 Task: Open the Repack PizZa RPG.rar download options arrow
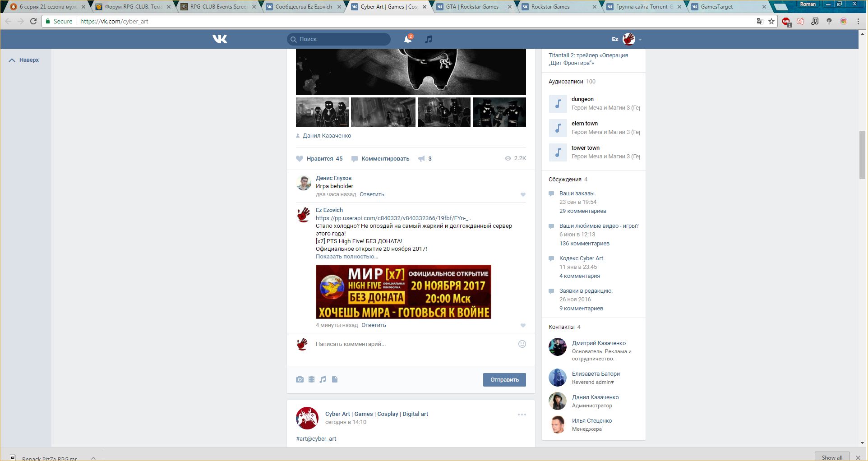pyautogui.click(x=93, y=458)
